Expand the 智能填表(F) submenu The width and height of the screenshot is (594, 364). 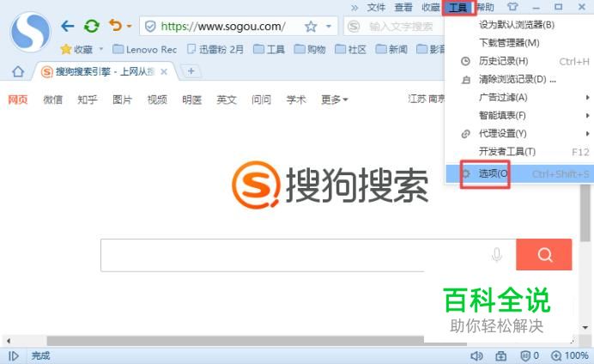click(519, 116)
